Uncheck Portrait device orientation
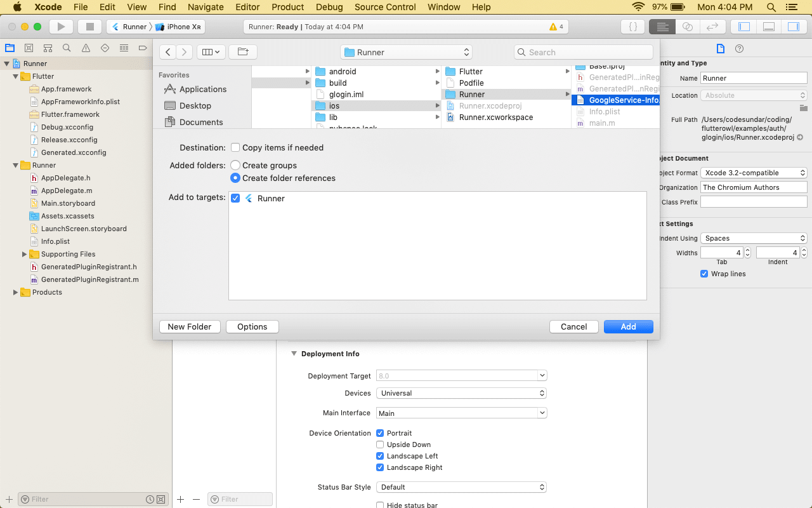The image size is (812, 508). point(380,433)
